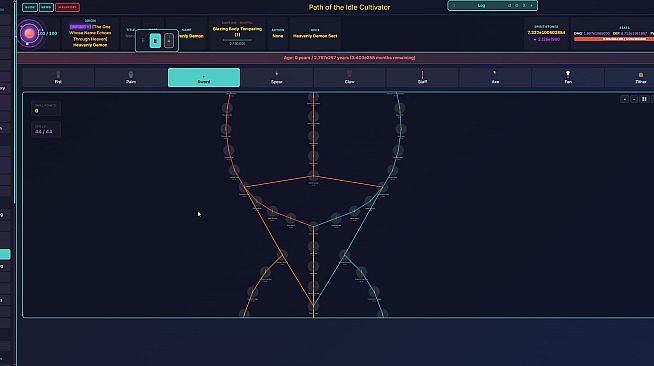Viewport: 654px width, 366px height.
Task: Click the red-outlined button in top-left
Action: [67, 7]
